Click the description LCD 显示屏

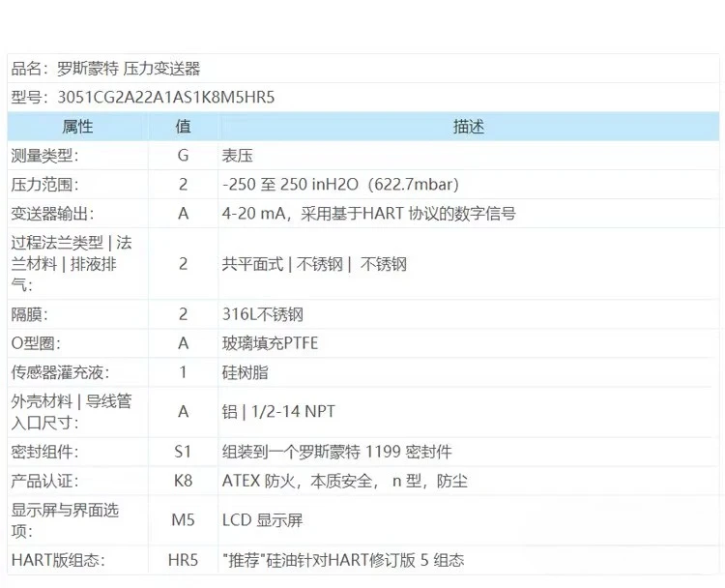pyautogui.click(x=263, y=520)
